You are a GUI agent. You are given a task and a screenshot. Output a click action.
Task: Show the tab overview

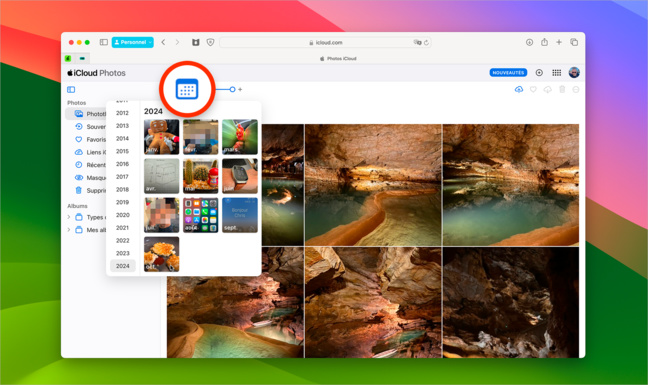coord(574,42)
